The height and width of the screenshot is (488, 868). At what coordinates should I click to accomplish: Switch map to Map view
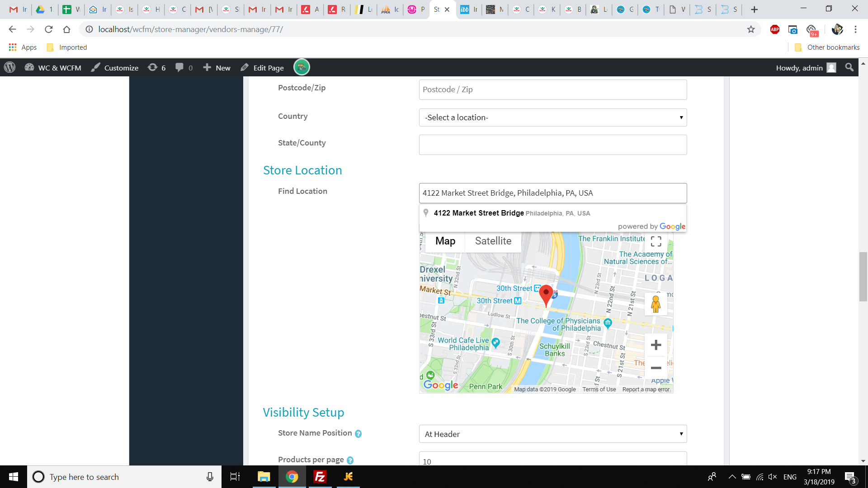click(x=445, y=241)
